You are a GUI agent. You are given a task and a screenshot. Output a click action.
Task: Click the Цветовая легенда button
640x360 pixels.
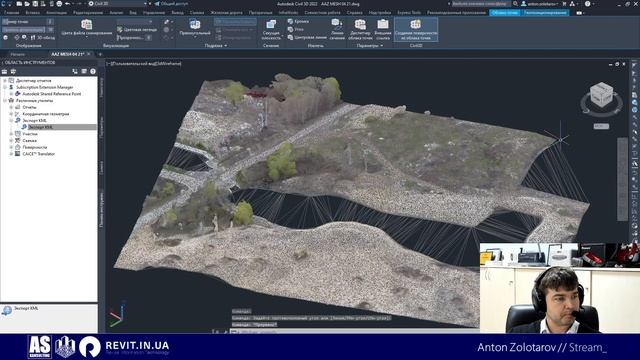[137, 30]
